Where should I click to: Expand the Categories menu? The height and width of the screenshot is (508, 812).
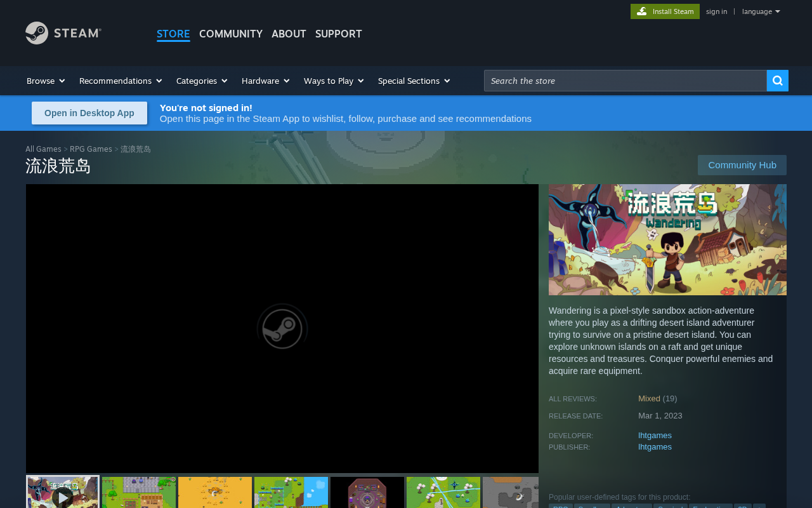pyautogui.click(x=202, y=81)
